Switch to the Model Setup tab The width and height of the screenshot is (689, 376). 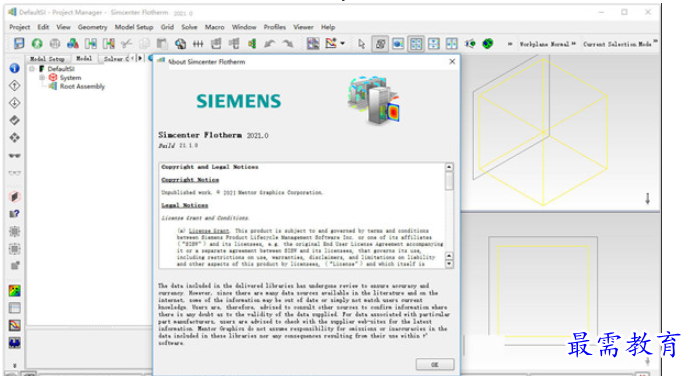[47, 58]
